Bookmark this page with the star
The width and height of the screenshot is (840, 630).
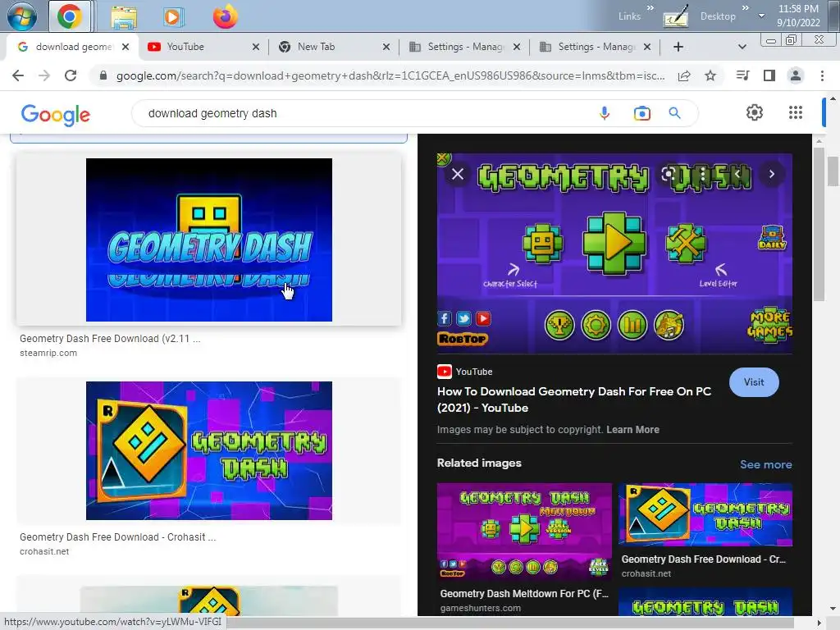[x=710, y=75]
